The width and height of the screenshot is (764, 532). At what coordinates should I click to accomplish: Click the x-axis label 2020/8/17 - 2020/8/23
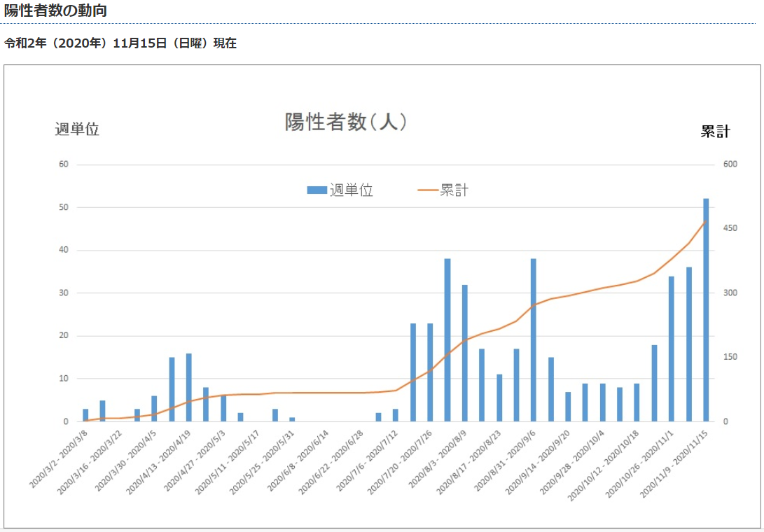tap(470, 463)
